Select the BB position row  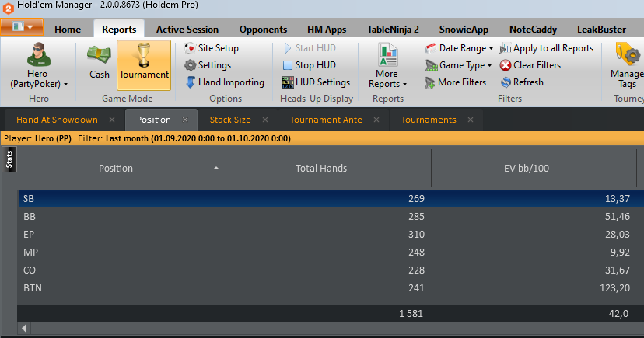331,217
